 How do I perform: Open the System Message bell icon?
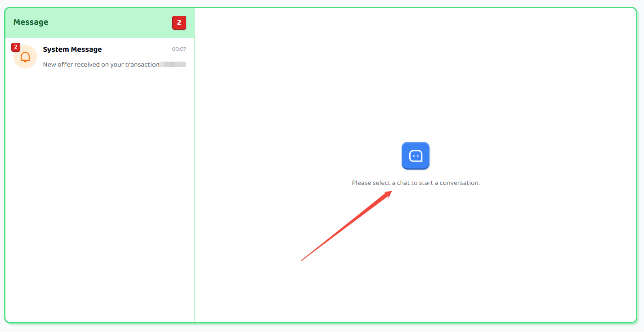[x=26, y=57]
